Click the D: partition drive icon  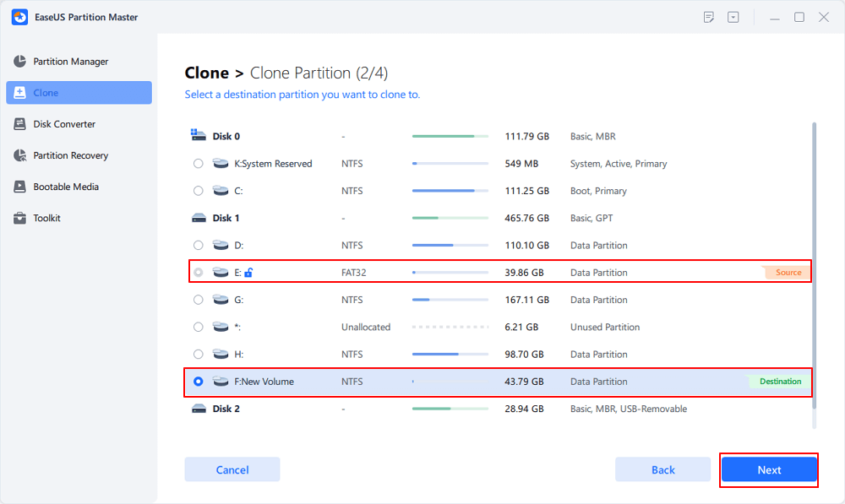(x=221, y=245)
